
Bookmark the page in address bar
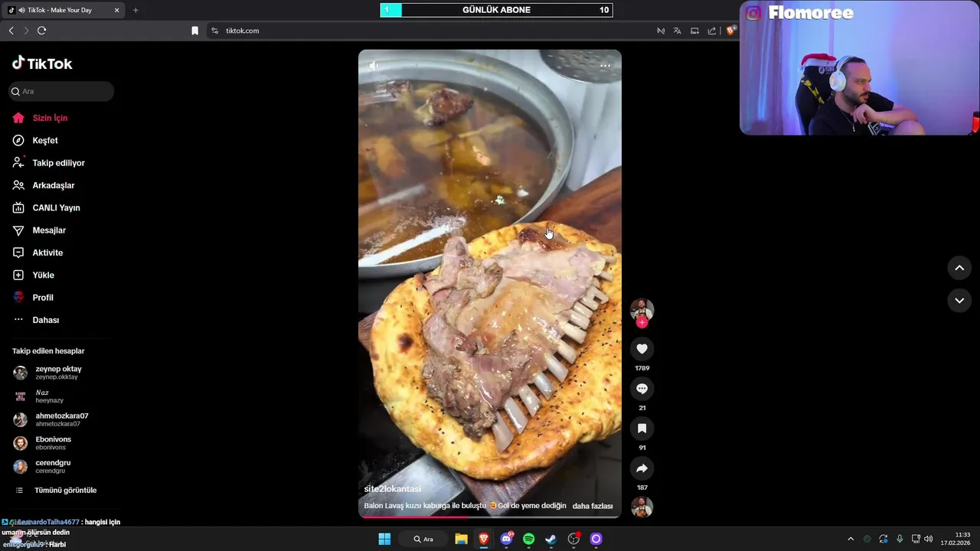(x=194, y=31)
